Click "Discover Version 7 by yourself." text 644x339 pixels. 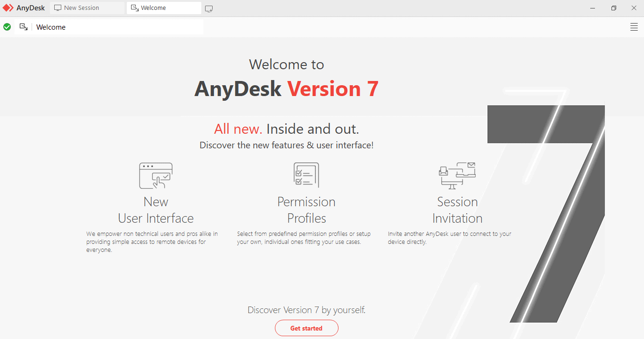(x=306, y=310)
